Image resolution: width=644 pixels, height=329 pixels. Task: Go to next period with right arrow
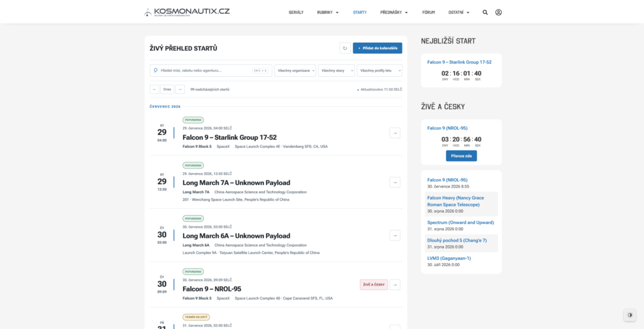[x=180, y=89]
